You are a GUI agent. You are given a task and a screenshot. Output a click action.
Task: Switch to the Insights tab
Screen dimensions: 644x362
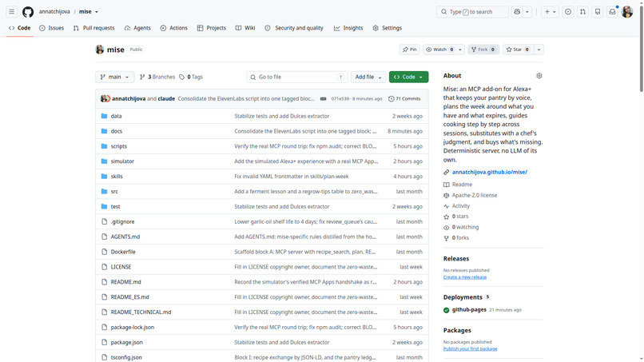pyautogui.click(x=348, y=28)
